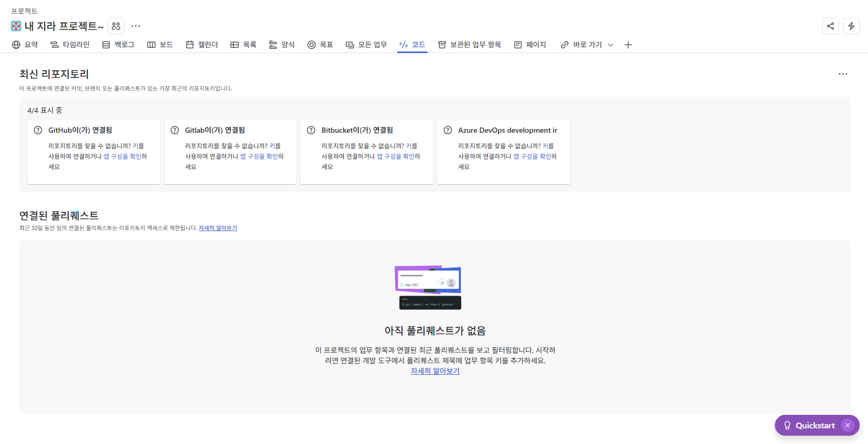Switch to the 타임라인 tab
This screenshot has width=868, height=444.
70,45
